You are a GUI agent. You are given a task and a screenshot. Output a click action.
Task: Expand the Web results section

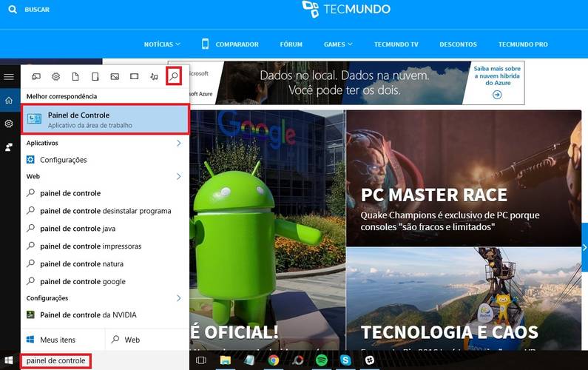click(179, 176)
